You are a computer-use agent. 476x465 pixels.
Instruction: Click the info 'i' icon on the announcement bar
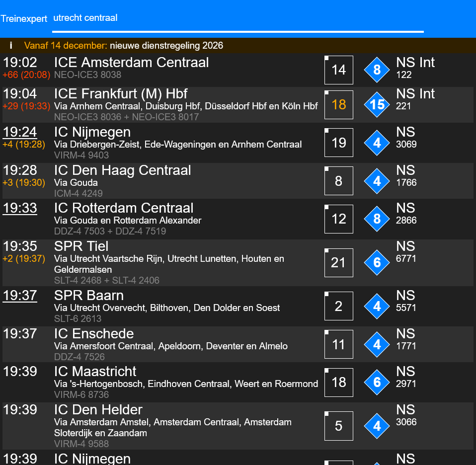[10, 45]
